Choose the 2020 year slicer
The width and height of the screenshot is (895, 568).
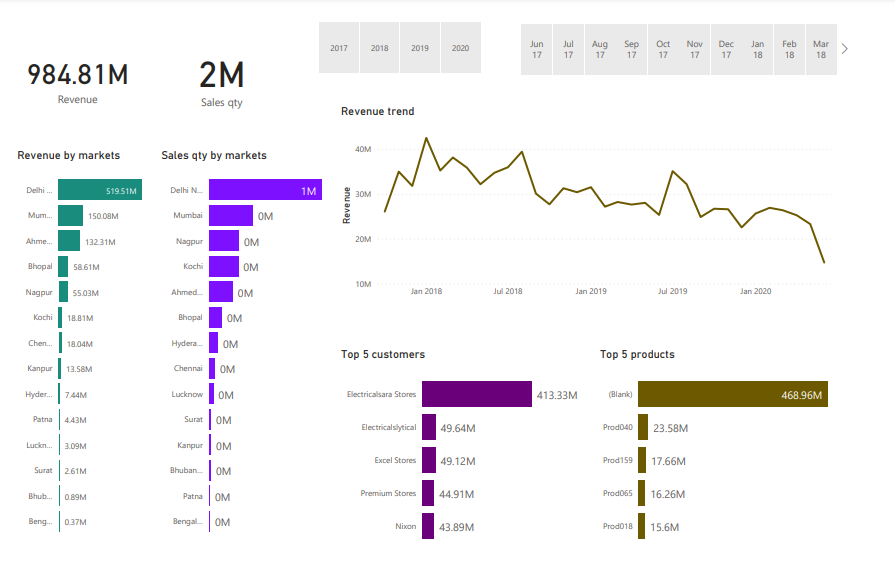(460, 48)
